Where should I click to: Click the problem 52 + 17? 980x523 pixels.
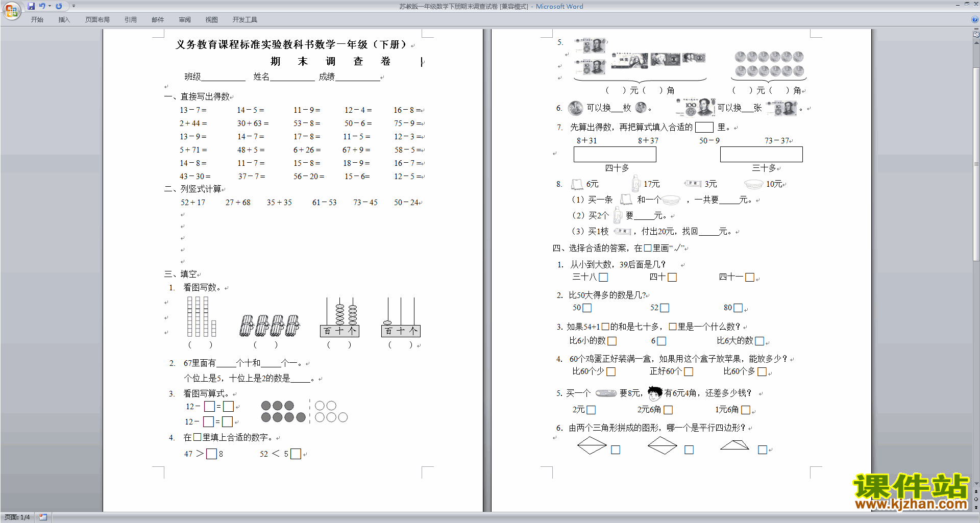pyautogui.click(x=193, y=203)
